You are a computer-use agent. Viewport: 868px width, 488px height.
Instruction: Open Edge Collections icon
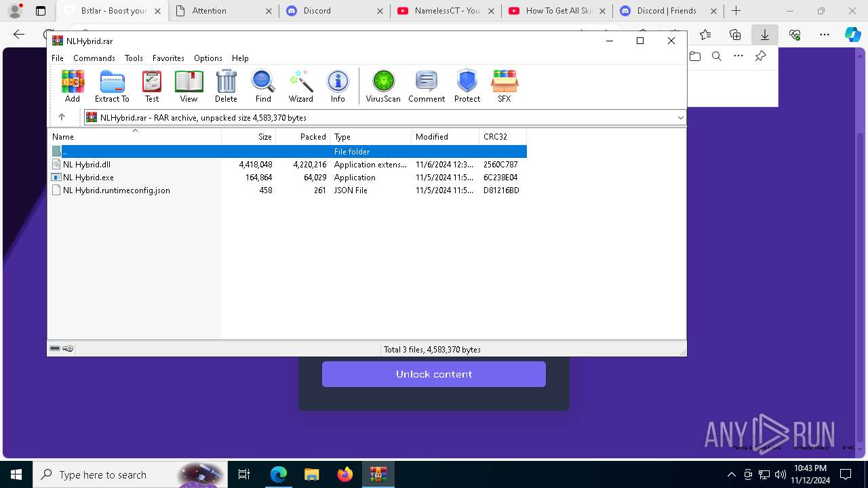(x=735, y=35)
